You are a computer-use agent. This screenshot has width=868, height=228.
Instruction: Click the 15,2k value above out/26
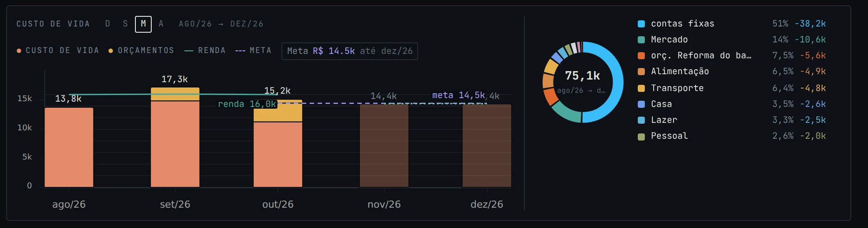[277, 91]
